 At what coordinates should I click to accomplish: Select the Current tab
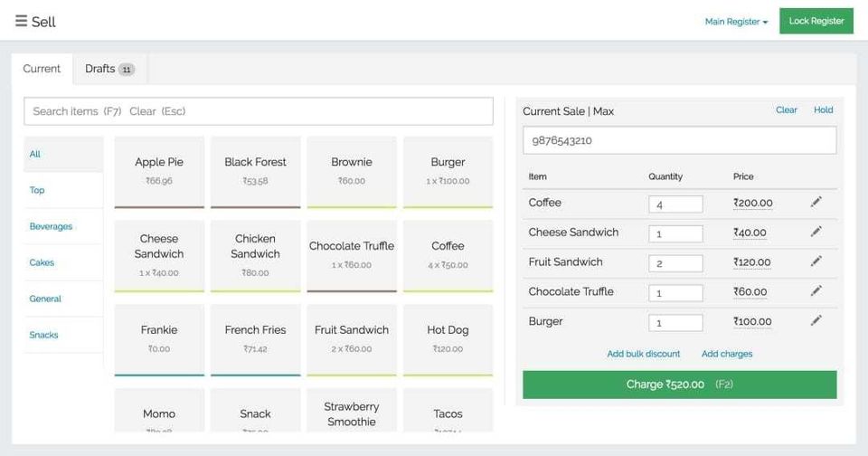click(42, 69)
